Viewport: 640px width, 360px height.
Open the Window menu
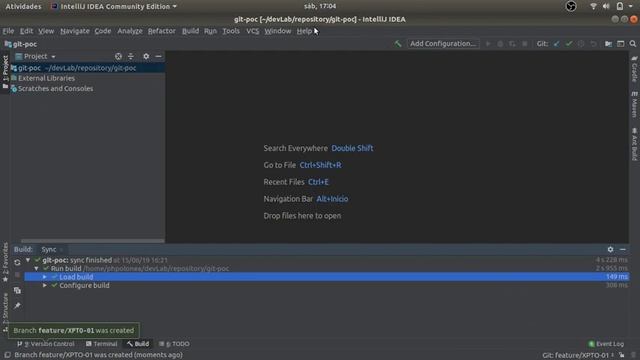278,31
